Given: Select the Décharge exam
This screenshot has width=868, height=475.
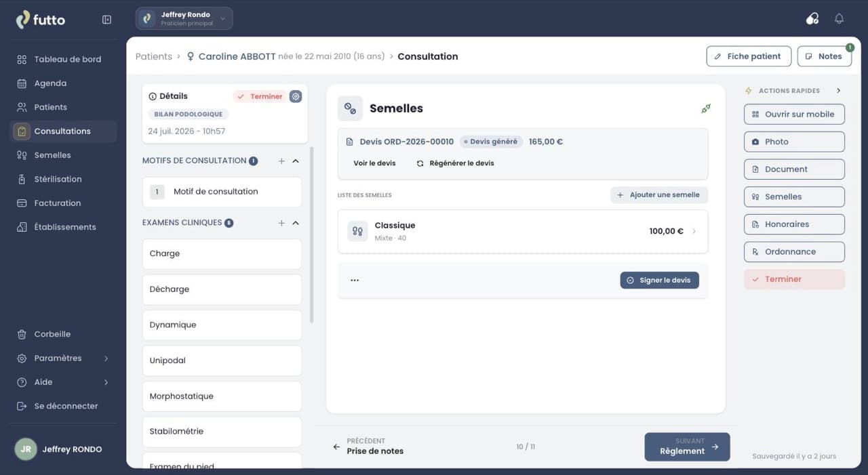Looking at the screenshot, I should 222,289.
